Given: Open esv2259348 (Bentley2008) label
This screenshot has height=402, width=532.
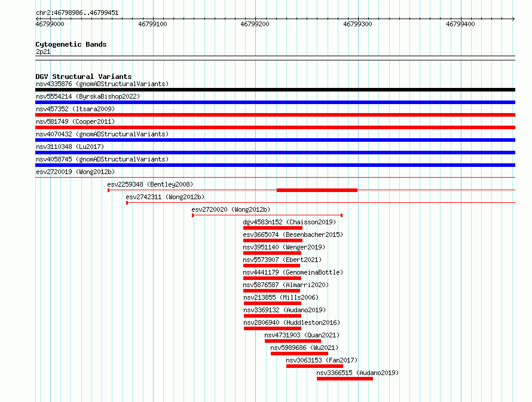Looking at the screenshot, I should coord(150,184).
